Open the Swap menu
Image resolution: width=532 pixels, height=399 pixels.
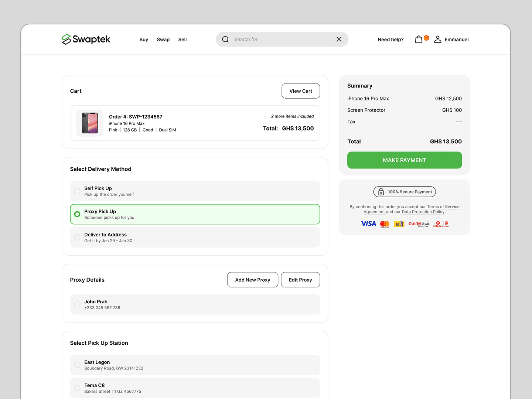pos(163,40)
